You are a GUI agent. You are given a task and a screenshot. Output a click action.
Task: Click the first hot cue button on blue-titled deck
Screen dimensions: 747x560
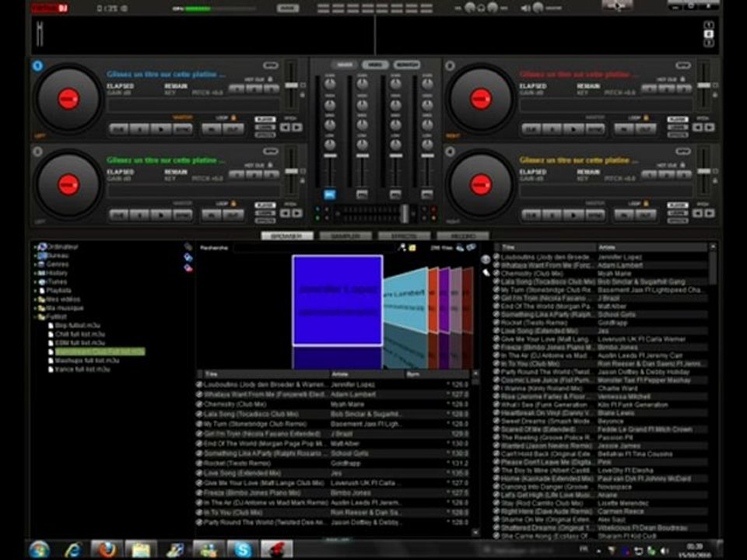point(237,89)
